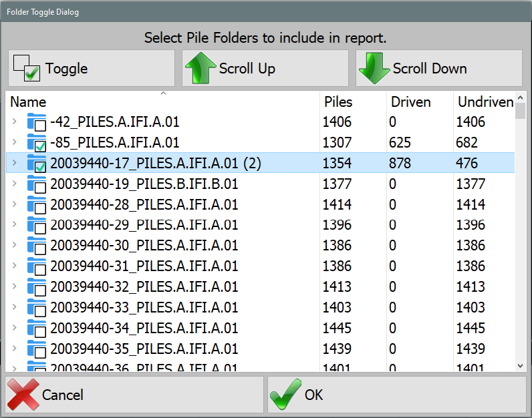Click the Scroll Up button
The width and height of the screenshot is (532, 418).
pyautogui.click(x=265, y=68)
